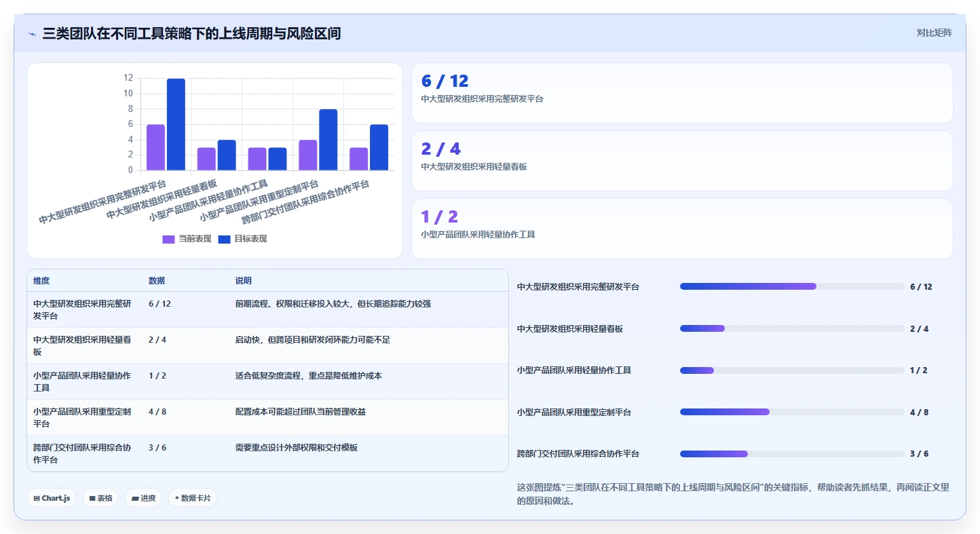Click card caption 中大型研发组织采用完整研发平台
The height and width of the screenshot is (534, 980).
(x=482, y=99)
